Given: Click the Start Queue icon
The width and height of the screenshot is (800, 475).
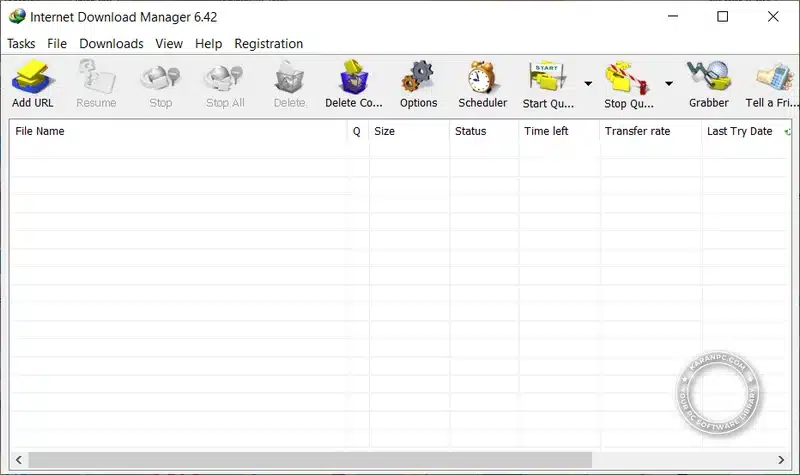Looking at the screenshot, I should (547, 77).
